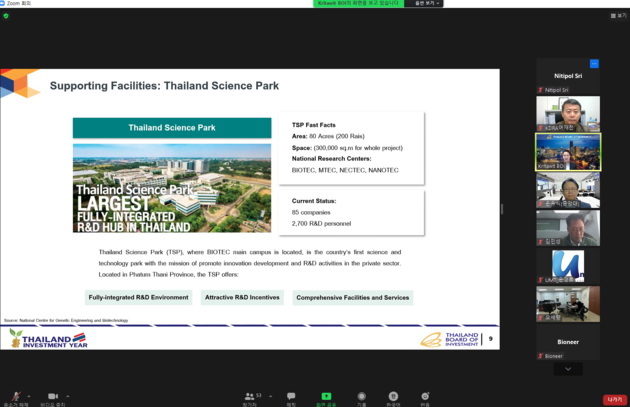
Task: Click the red Leave meeting button
Action: click(614, 399)
